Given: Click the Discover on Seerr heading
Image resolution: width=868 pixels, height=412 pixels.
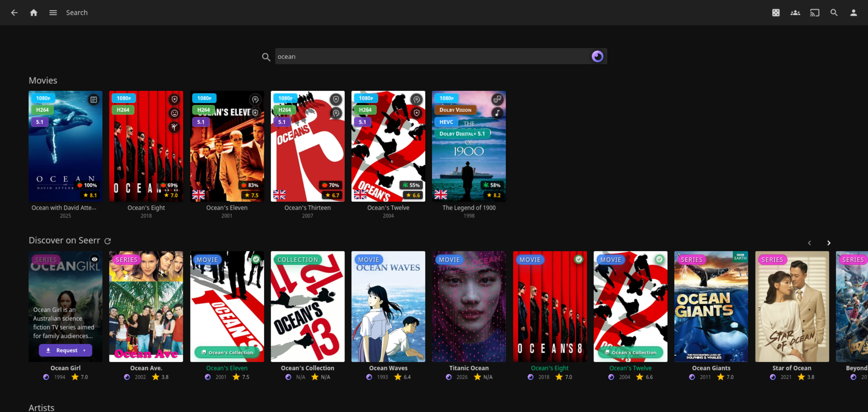Looking at the screenshot, I should (64, 240).
